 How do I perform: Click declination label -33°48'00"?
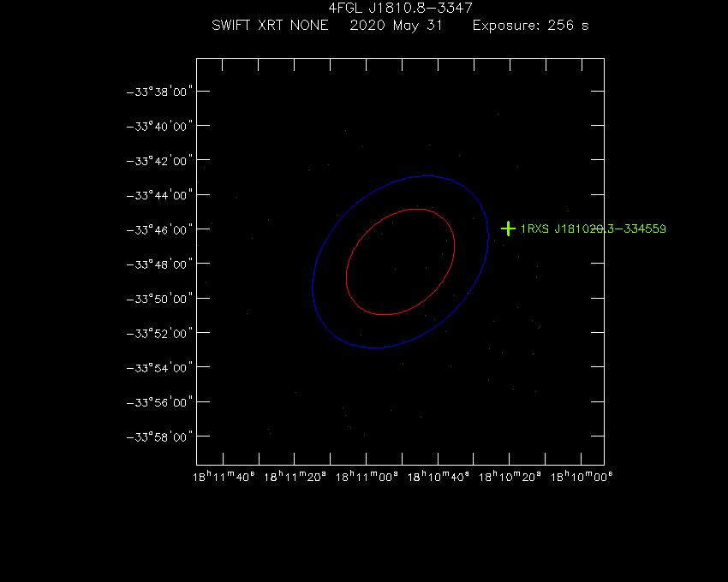click(x=159, y=264)
